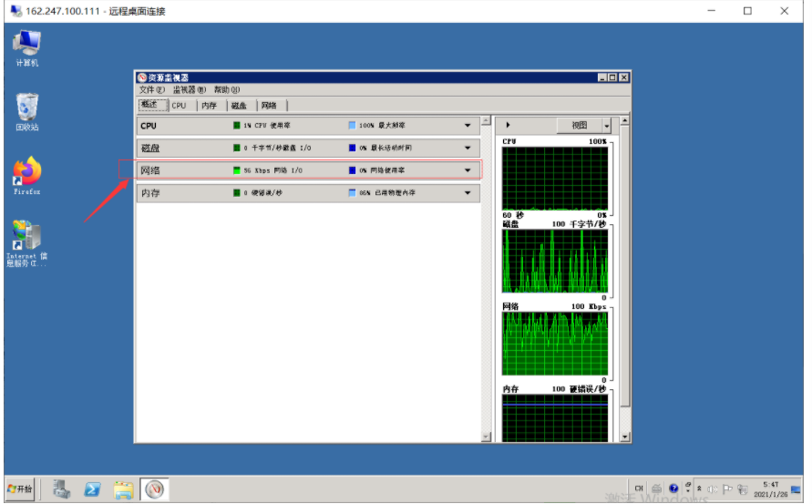Open the 文件 menu
The height and width of the screenshot is (504, 812).
pos(151,90)
